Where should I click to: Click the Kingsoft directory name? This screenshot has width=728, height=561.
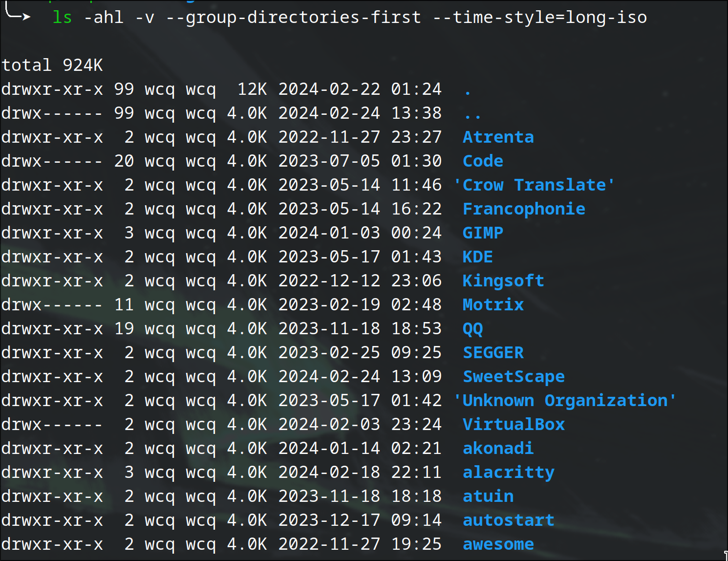pyautogui.click(x=503, y=280)
